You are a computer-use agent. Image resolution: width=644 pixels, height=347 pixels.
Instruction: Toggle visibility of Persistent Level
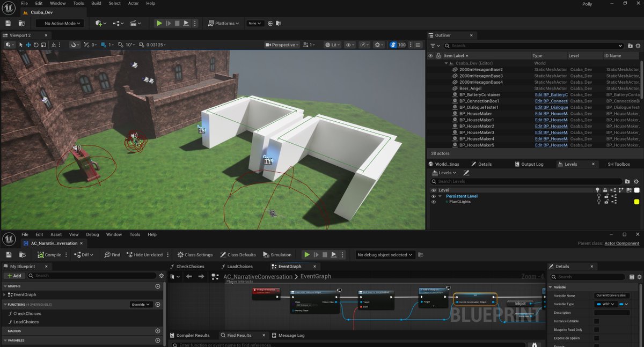433,196
